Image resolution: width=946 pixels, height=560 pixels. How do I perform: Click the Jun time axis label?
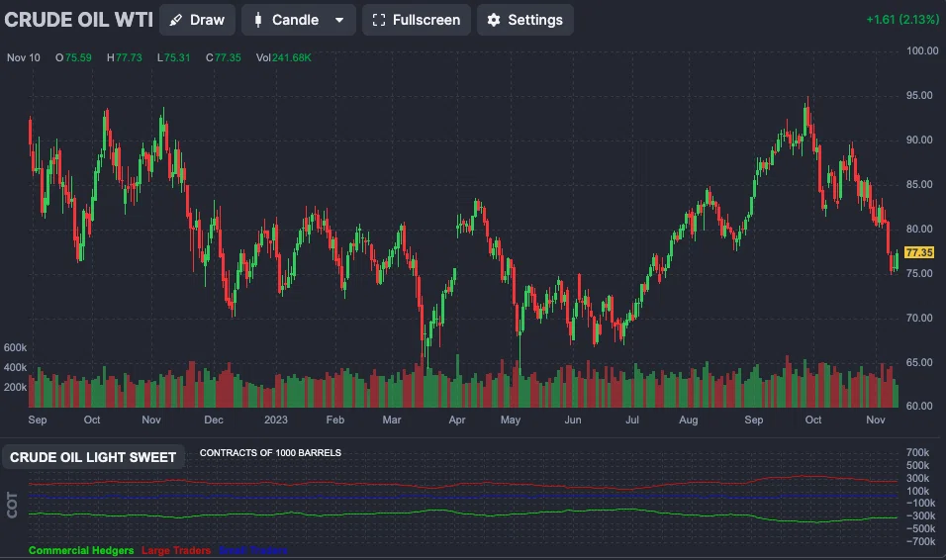[x=573, y=420]
